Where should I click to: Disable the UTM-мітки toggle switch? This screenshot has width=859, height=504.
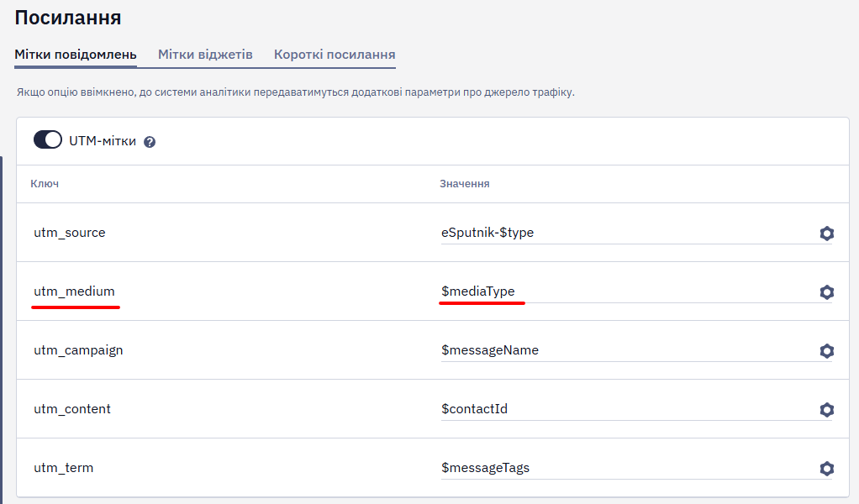tap(48, 139)
